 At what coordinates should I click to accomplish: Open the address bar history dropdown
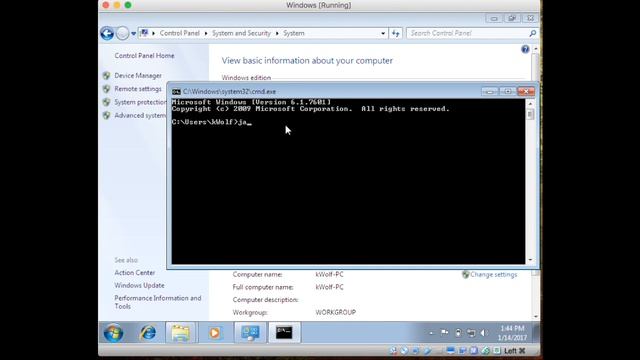tap(383, 33)
